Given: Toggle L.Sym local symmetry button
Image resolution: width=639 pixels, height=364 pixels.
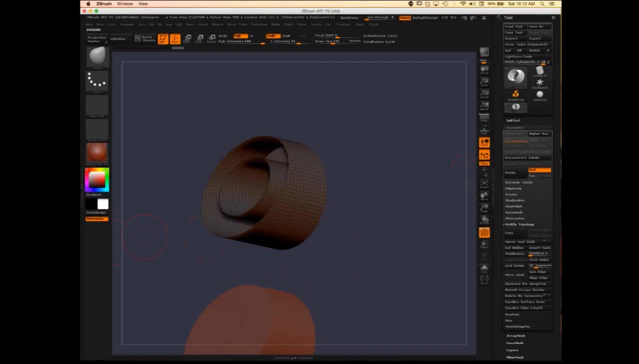Looking at the screenshot, I should (x=484, y=155).
